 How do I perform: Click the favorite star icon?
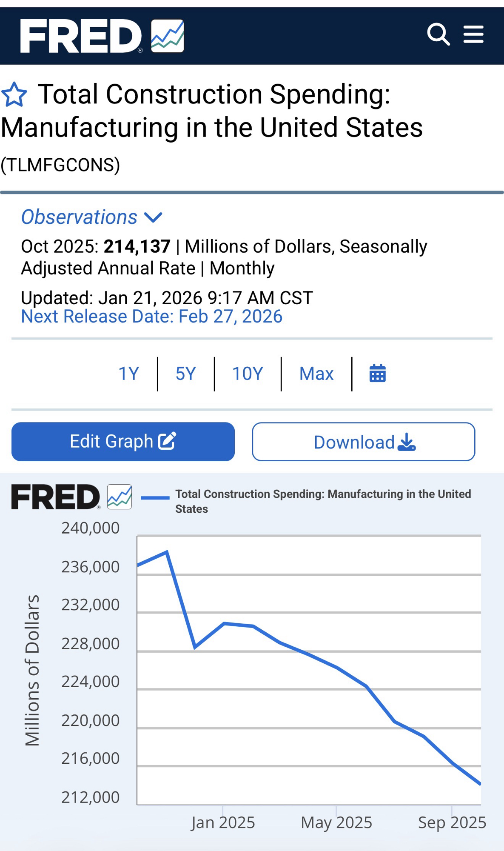[14, 94]
